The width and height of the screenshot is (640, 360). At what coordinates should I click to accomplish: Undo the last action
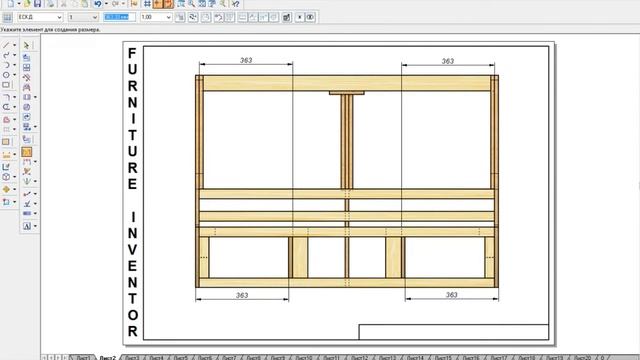click(98, 4)
